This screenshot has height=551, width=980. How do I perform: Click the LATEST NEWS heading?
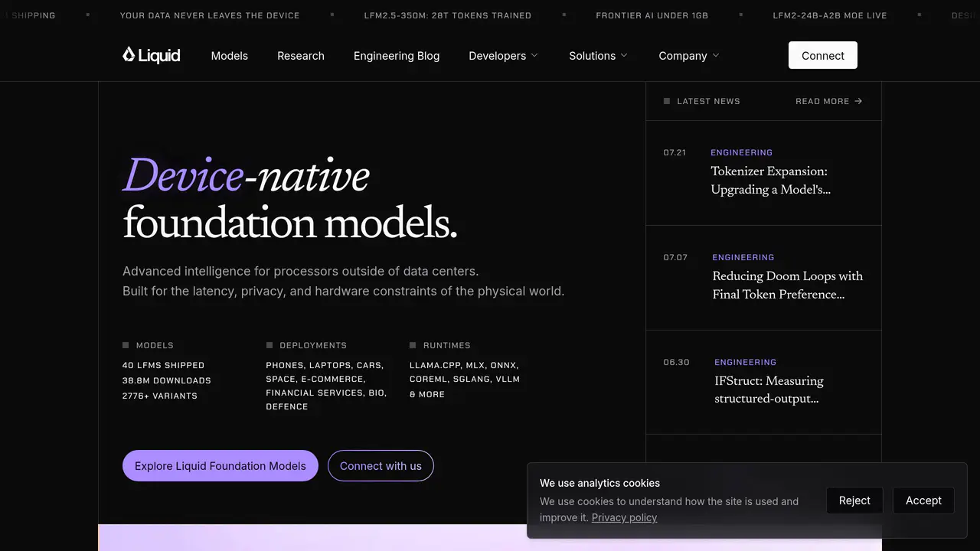point(708,101)
